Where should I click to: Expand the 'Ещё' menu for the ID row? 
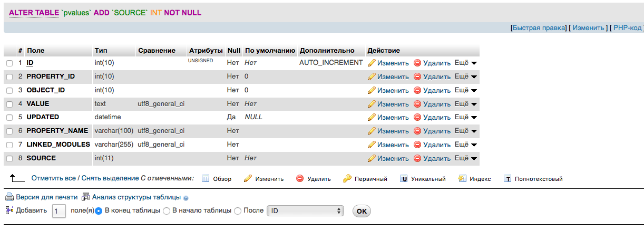point(465,63)
